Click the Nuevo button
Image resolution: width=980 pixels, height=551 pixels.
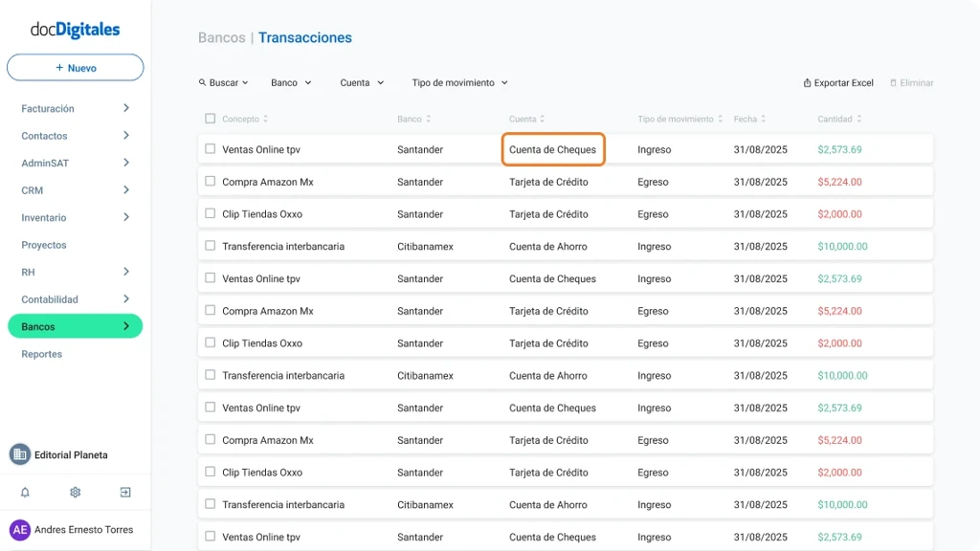(x=75, y=67)
